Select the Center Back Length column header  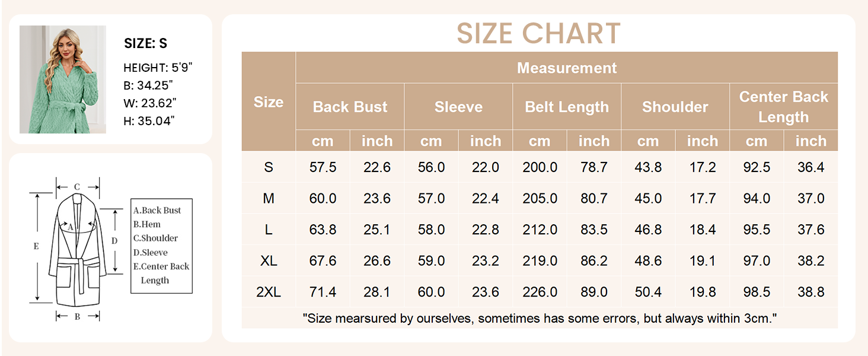coord(783,107)
